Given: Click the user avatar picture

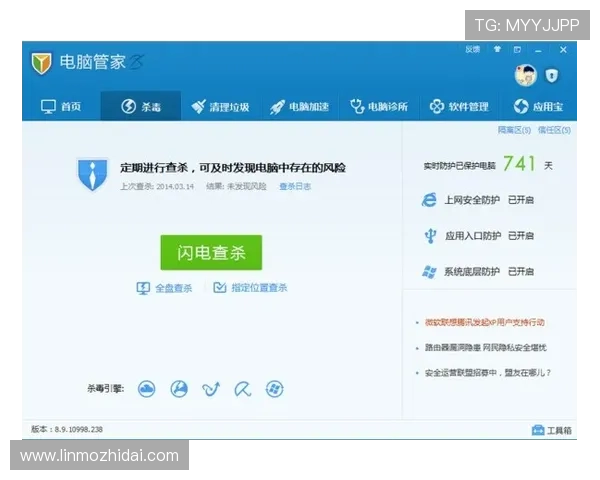Looking at the screenshot, I should (526, 75).
